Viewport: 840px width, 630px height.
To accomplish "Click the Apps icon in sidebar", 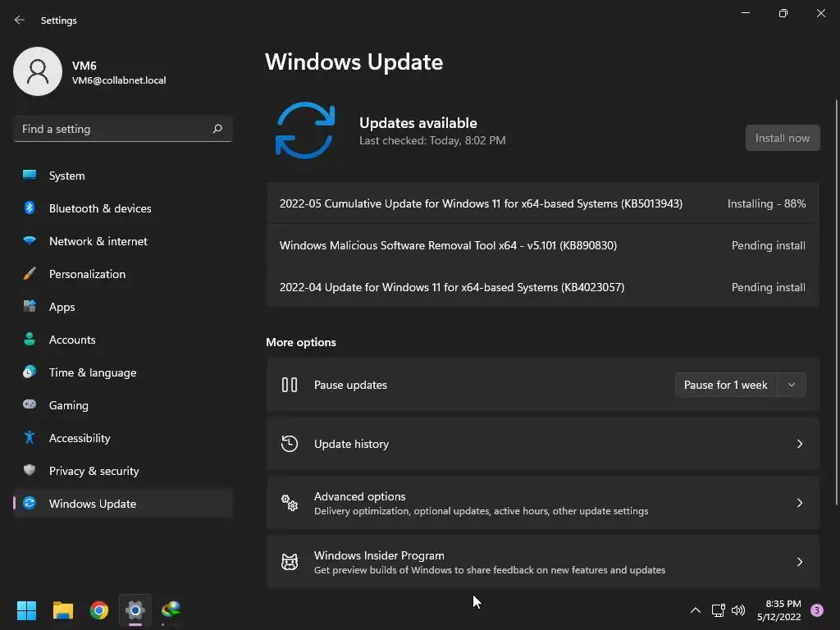I will (x=30, y=306).
